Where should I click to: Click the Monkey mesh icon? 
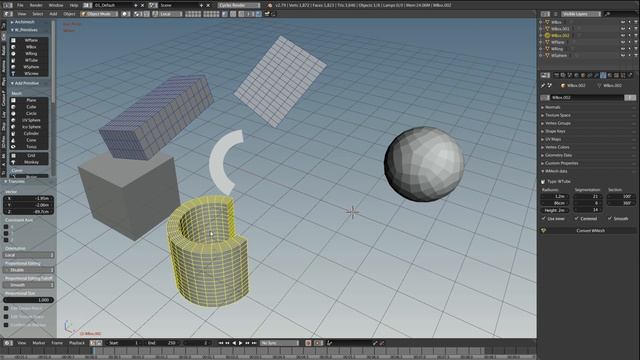pyautogui.click(x=13, y=162)
